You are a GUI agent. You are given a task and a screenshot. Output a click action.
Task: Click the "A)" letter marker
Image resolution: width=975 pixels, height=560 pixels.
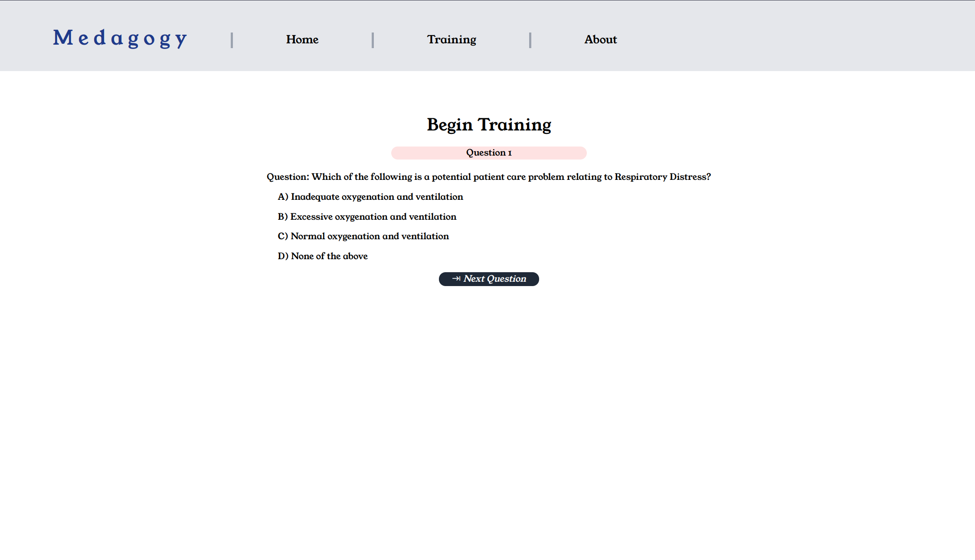click(x=283, y=197)
